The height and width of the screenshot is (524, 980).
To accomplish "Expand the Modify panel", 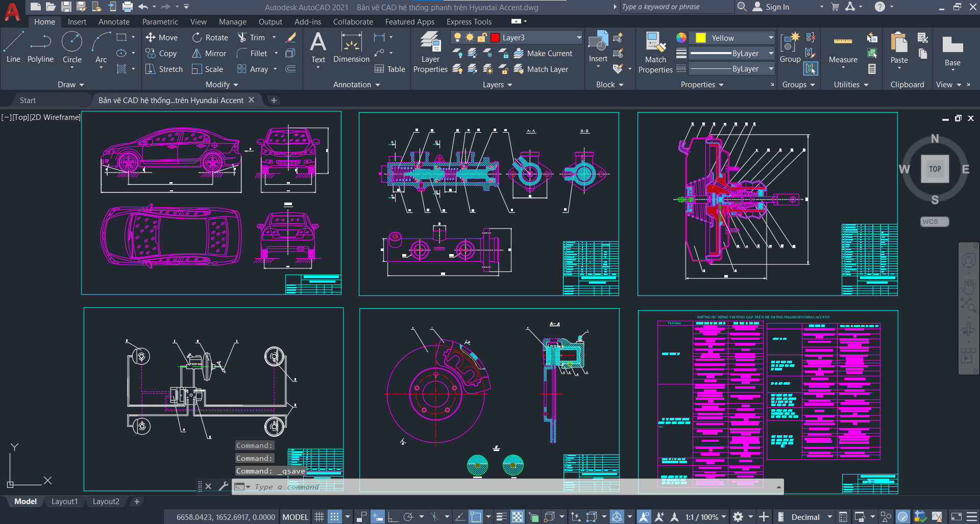I will (222, 85).
